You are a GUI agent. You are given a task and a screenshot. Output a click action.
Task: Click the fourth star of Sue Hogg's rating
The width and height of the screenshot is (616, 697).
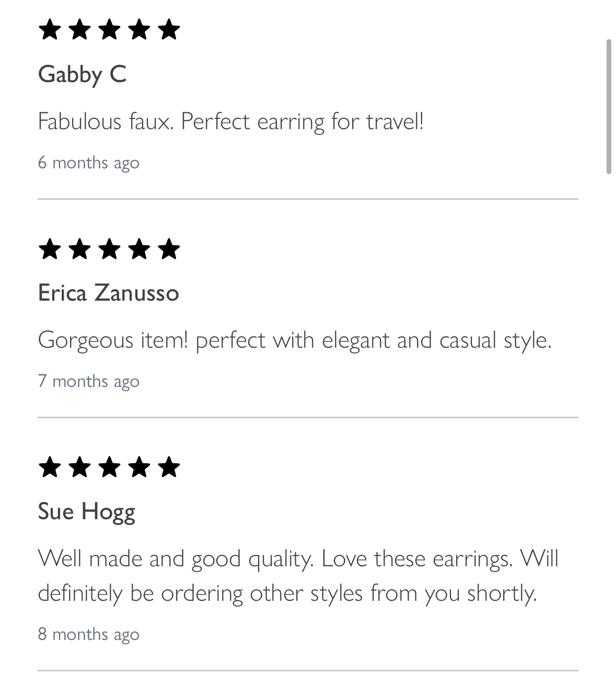[x=139, y=467]
